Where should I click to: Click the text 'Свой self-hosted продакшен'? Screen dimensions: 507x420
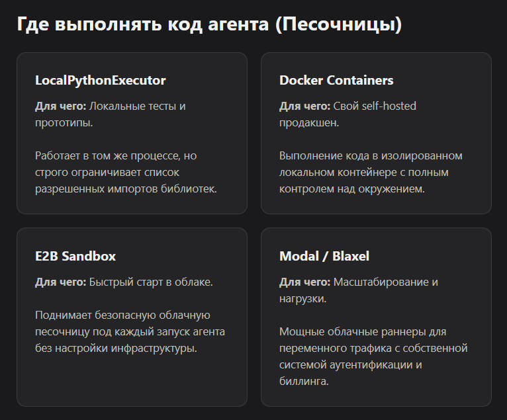[x=347, y=114]
